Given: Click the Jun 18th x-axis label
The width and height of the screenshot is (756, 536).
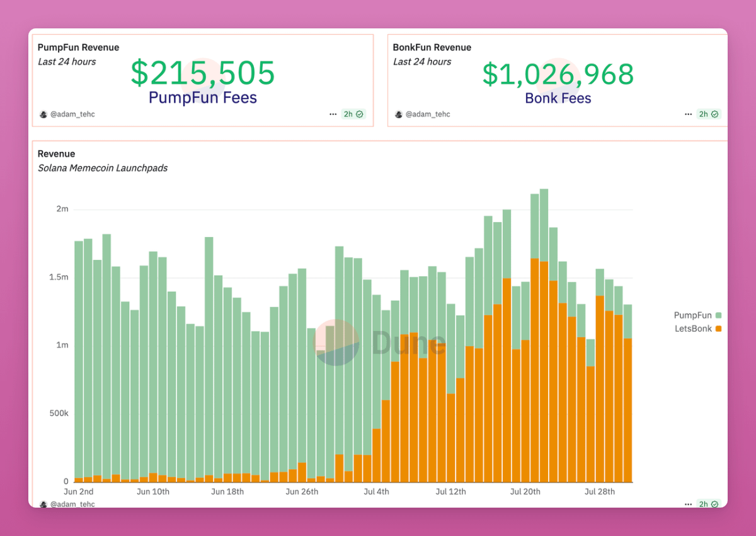Looking at the screenshot, I should 227,492.
